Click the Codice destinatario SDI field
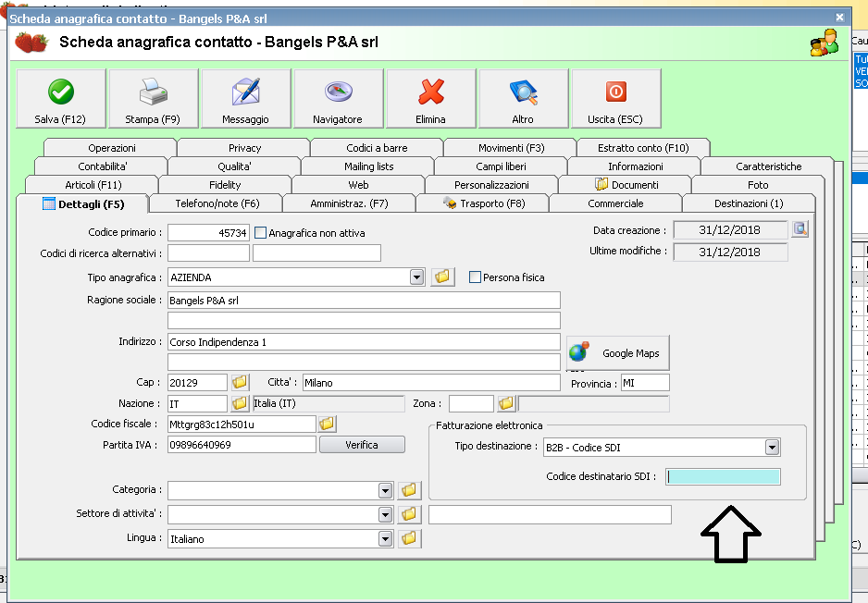 click(723, 477)
